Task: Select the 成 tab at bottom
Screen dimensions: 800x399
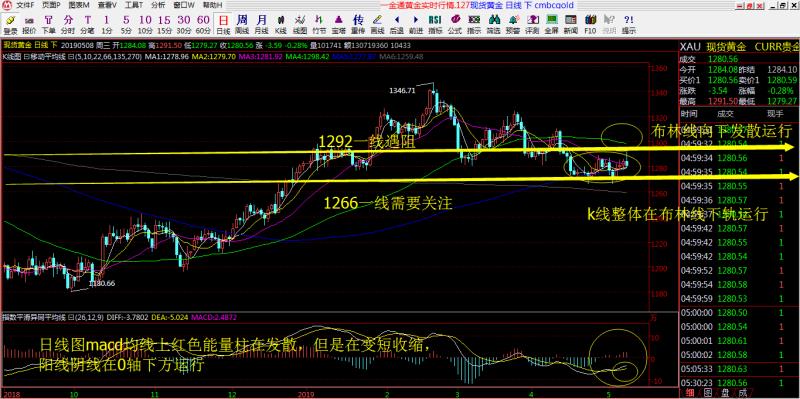Action: (743, 393)
